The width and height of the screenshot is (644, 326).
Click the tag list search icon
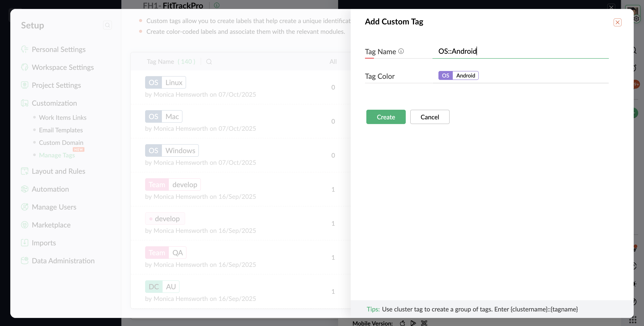(209, 62)
